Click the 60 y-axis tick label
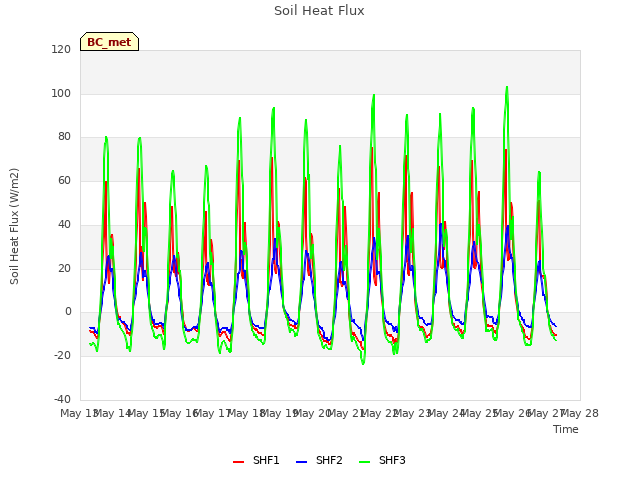This screenshot has height=480, width=640. (64, 181)
